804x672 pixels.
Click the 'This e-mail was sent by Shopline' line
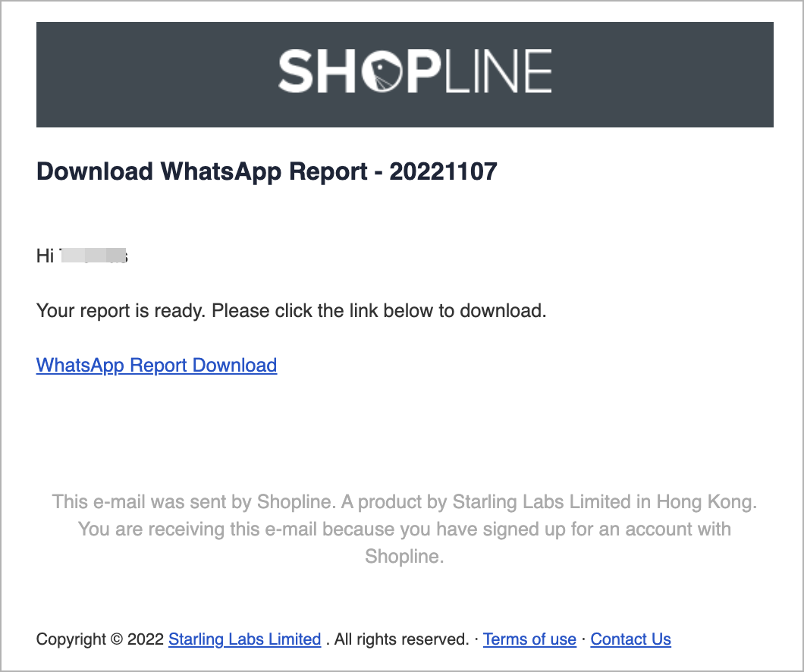point(404,502)
